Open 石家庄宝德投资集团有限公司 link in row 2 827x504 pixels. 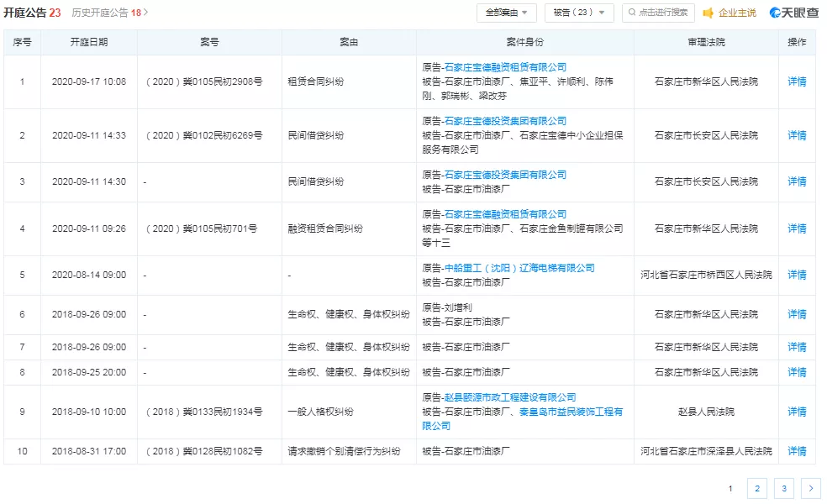[x=505, y=121]
